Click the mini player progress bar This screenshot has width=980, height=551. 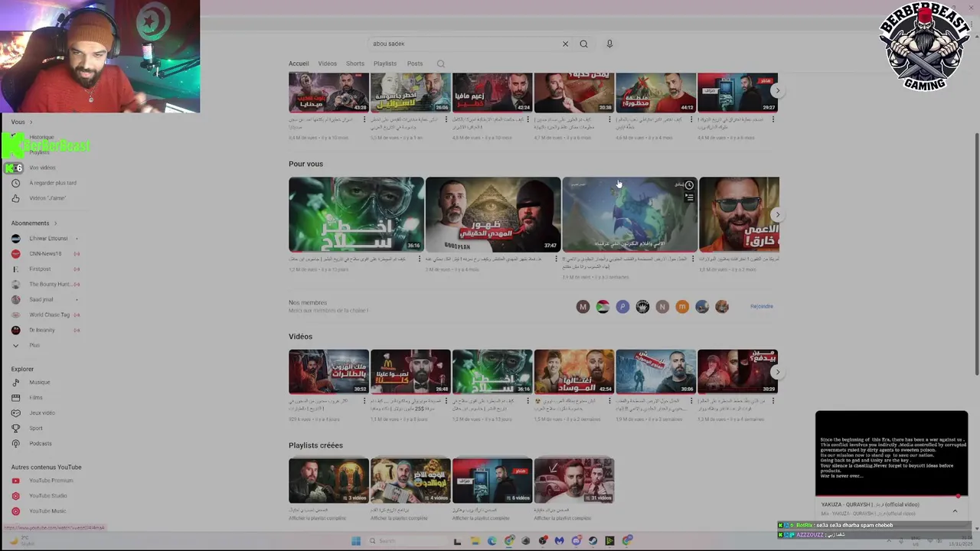[x=892, y=497]
